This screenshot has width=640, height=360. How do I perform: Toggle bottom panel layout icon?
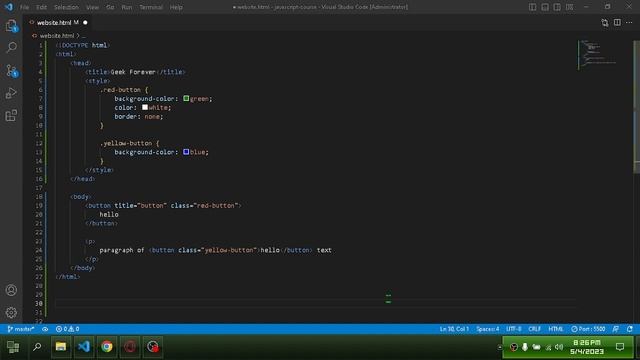[545, 7]
